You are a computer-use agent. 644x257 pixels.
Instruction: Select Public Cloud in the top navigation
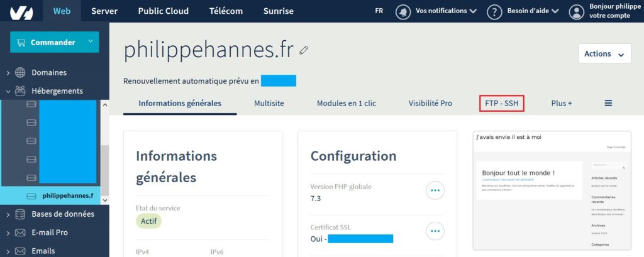tap(164, 11)
